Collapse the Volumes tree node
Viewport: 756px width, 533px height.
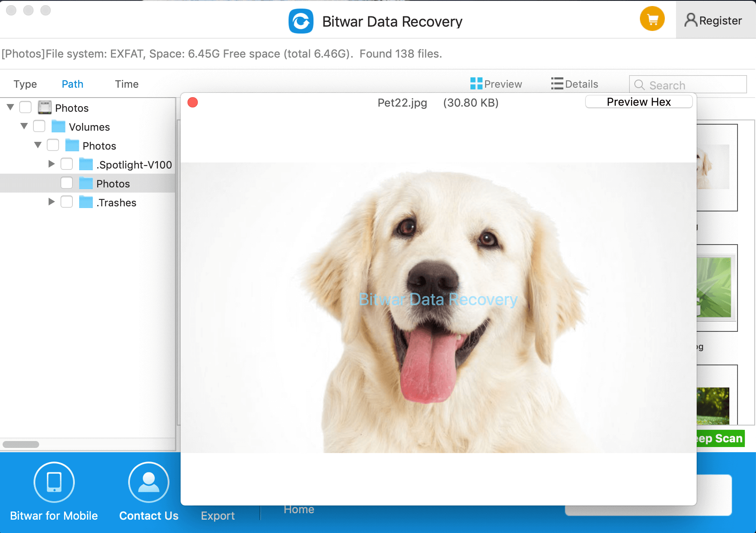click(x=24, y=126)
